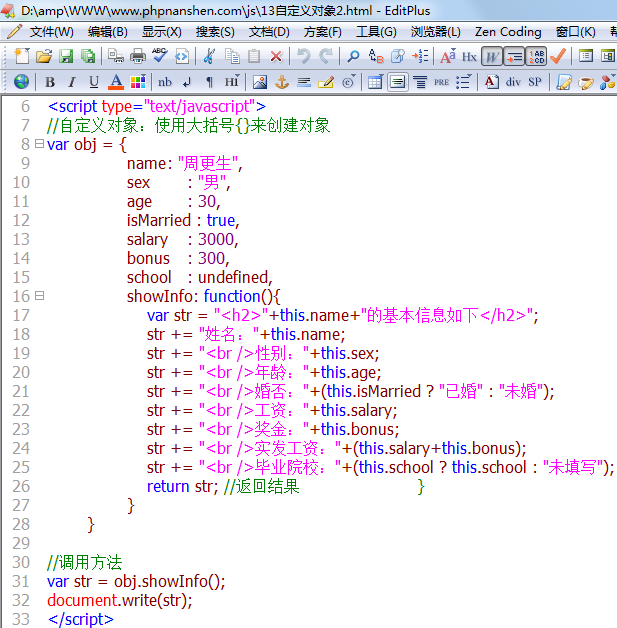Open the 文档(D) menu

pos(269,32)
